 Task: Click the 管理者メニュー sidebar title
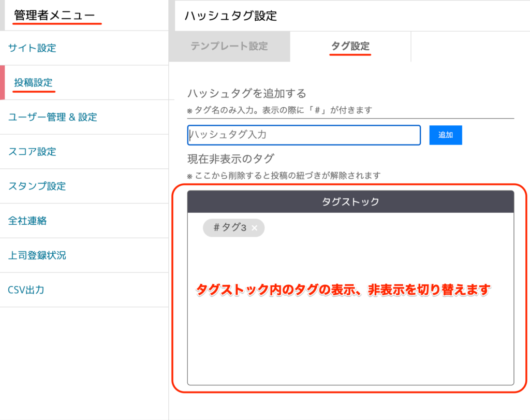[x=54, y=16]
